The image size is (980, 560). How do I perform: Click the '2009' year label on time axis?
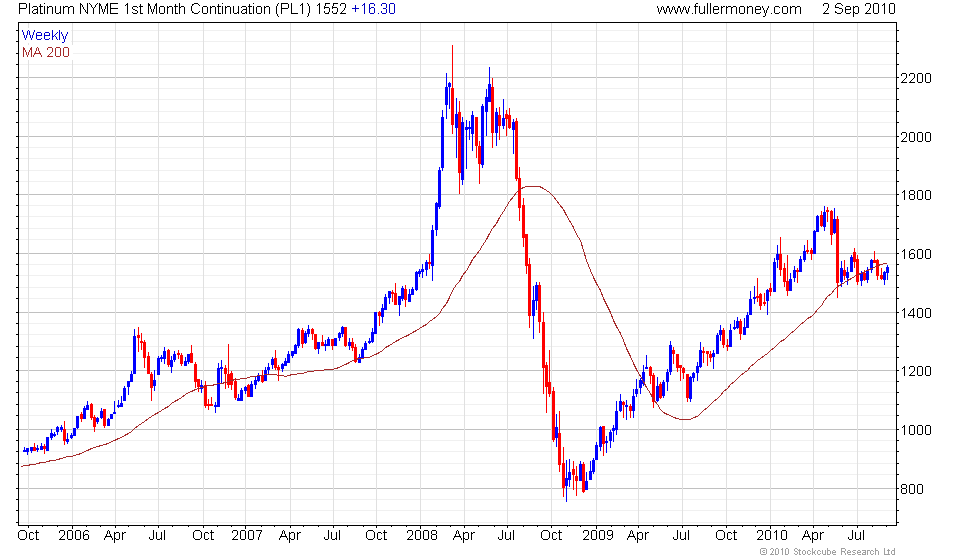point(598,536)
